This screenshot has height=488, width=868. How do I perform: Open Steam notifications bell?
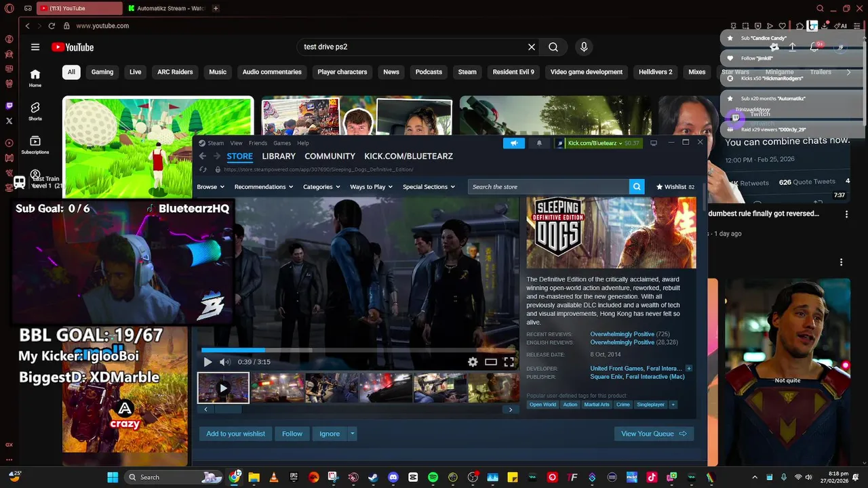coord(539,143)
